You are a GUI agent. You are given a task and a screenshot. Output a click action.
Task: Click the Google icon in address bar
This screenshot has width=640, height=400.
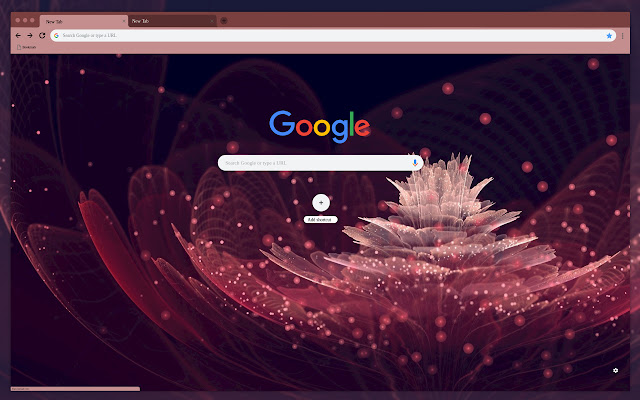pyautogui.click(x=56, y=36)
